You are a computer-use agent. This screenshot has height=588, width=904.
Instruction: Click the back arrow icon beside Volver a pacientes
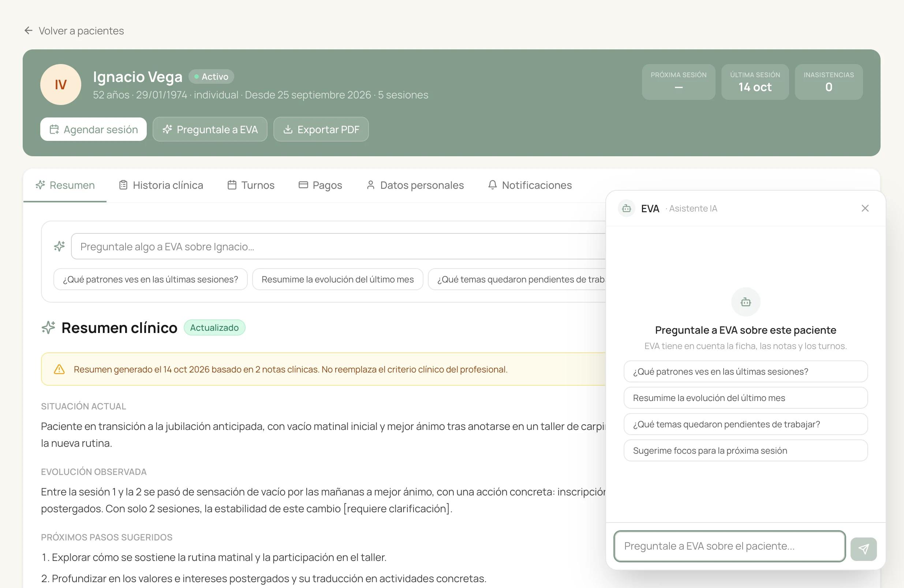(29, 30)
